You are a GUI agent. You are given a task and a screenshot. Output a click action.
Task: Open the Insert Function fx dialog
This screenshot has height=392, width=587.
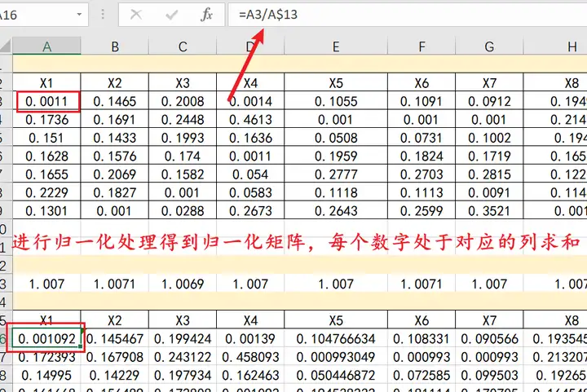pos(206,15)
